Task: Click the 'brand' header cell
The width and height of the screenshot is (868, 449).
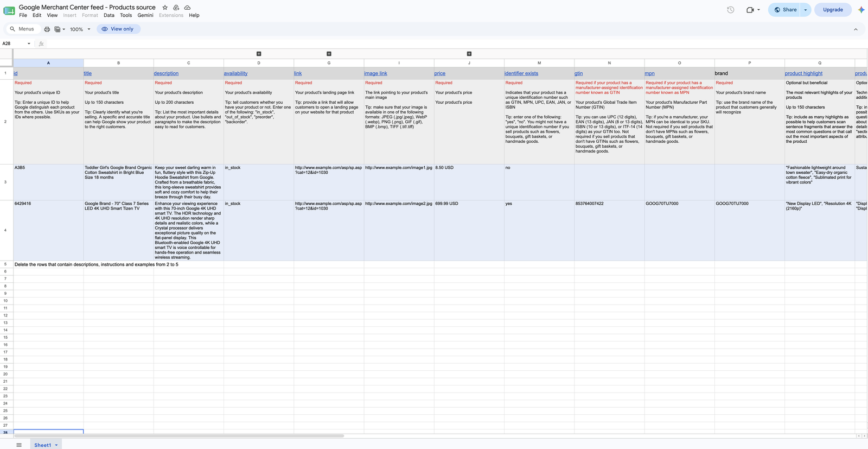Action: pyautogui.click(x=750, y=73)
